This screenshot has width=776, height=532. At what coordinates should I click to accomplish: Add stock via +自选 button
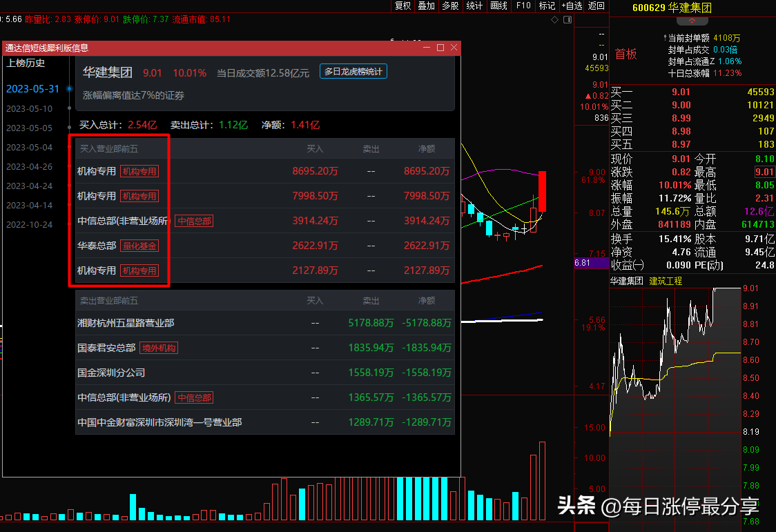pos(572,6)
